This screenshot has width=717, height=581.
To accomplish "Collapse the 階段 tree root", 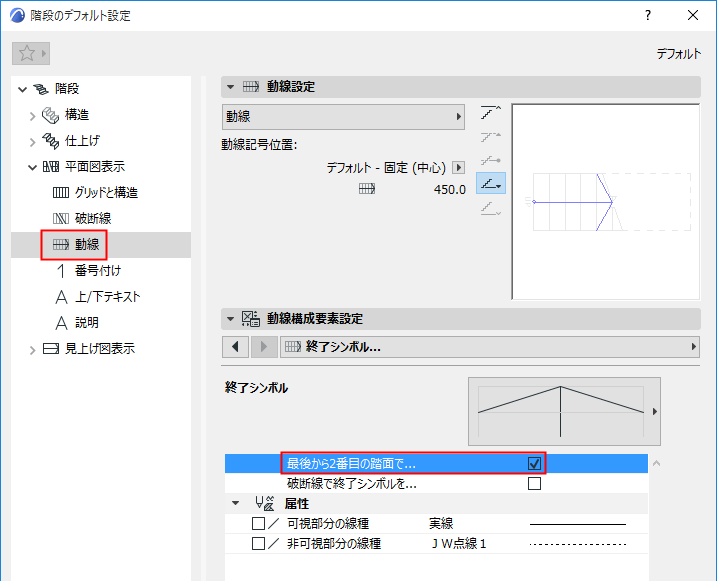I will click(x=22, y=89).
